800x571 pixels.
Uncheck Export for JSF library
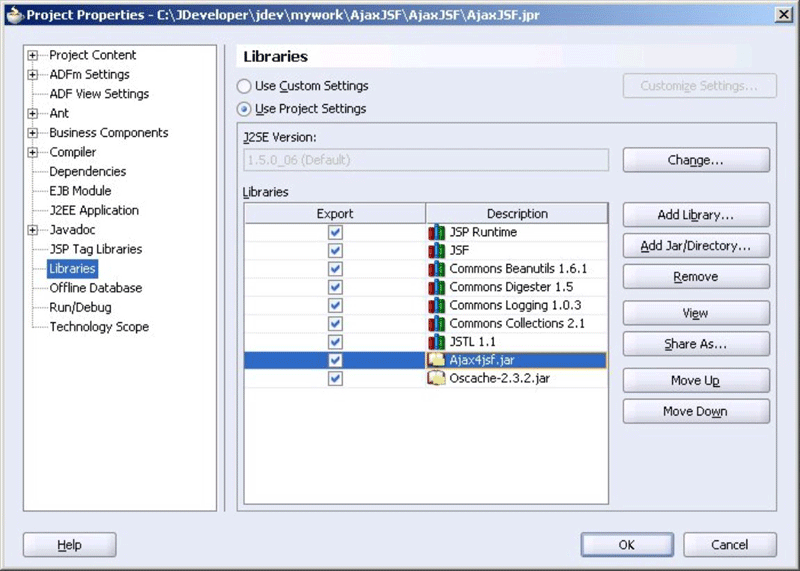335,251
